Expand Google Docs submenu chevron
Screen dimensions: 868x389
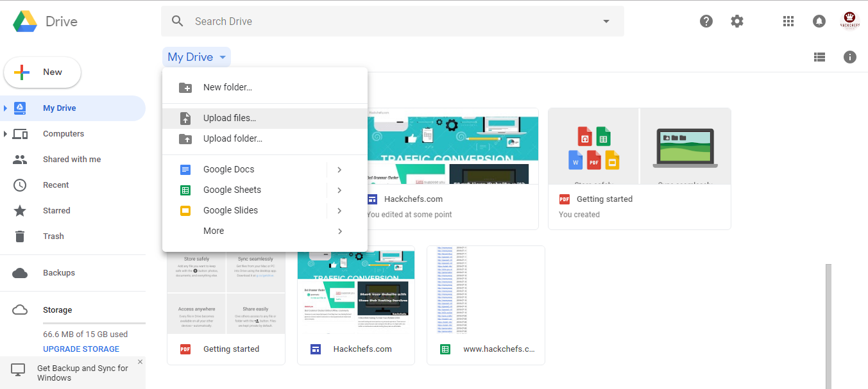pyautogui.click(x=339, y=169)
